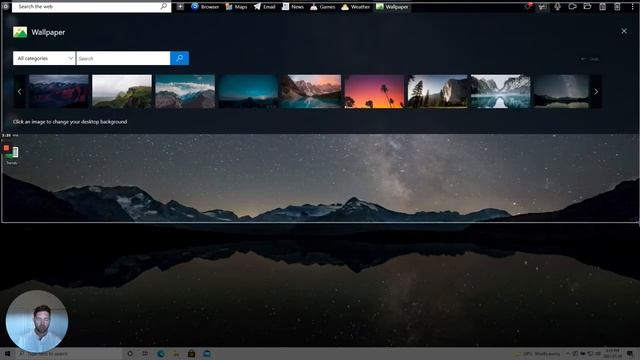Open Cortana circle on taskbar

(x=130, y=353)
